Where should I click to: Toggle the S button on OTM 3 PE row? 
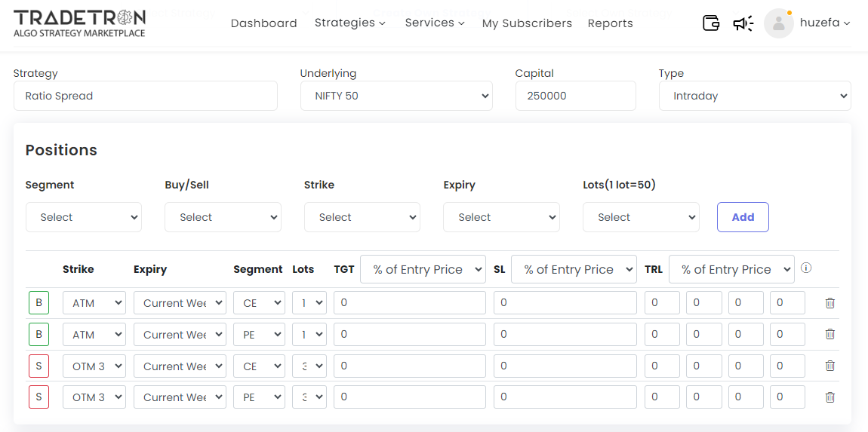pyautogui.click(x=38, y=397)
